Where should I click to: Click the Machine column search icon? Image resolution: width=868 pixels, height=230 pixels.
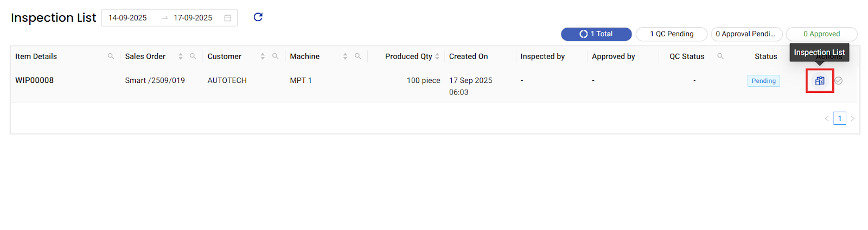pyautogui.click(x=358, y=56)
